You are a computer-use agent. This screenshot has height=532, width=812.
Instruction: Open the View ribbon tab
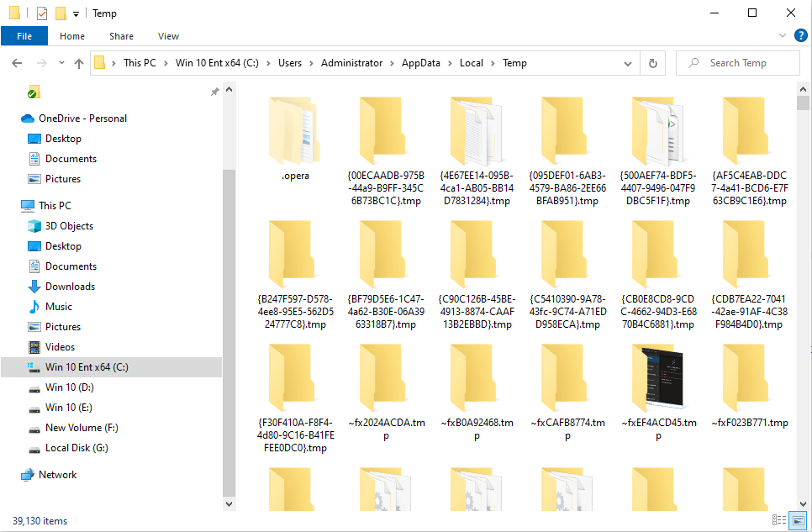[x=168, y=36]
